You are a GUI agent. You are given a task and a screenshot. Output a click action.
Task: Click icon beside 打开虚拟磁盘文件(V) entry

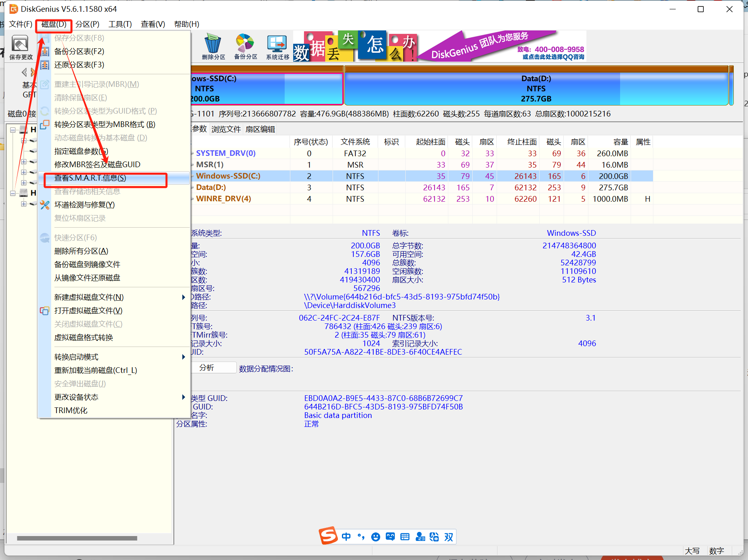click(45, 311)
